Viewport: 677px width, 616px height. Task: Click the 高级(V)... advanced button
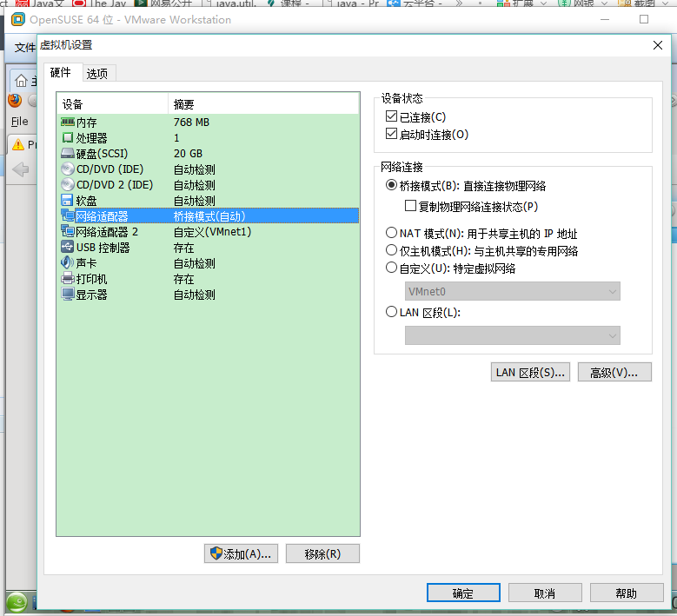click(614, 372)
